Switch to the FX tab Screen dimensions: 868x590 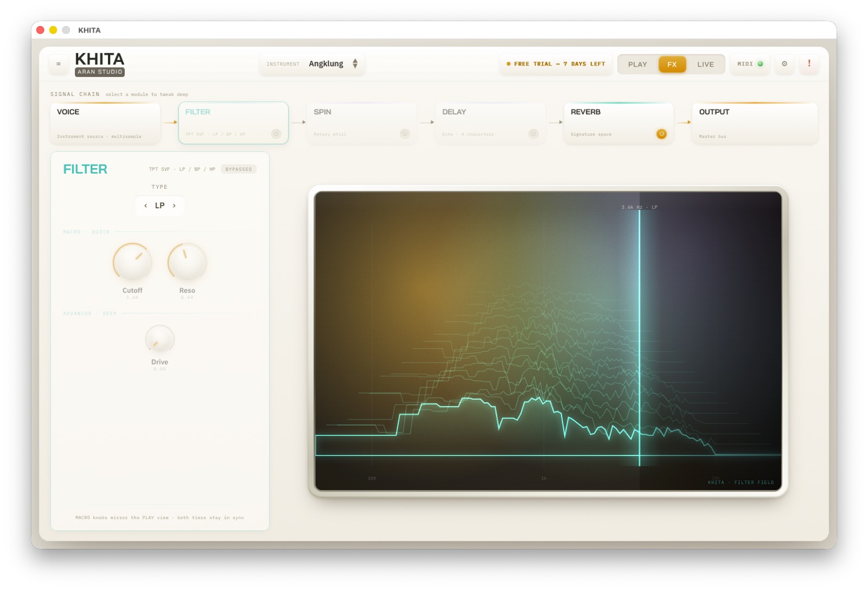(672, 64)
